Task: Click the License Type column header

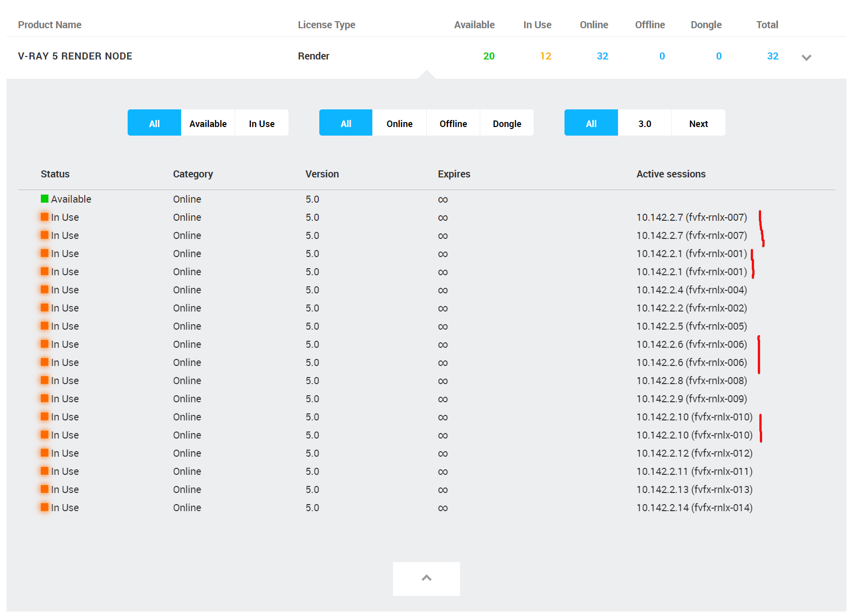Action: [326, 25]
